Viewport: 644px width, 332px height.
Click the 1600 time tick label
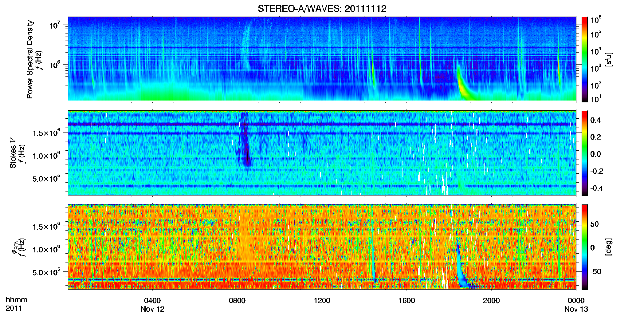(407, 300)
